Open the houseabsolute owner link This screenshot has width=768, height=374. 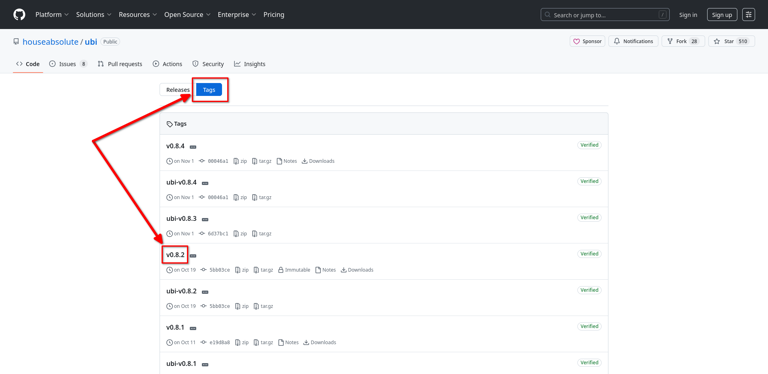(50, 42)
